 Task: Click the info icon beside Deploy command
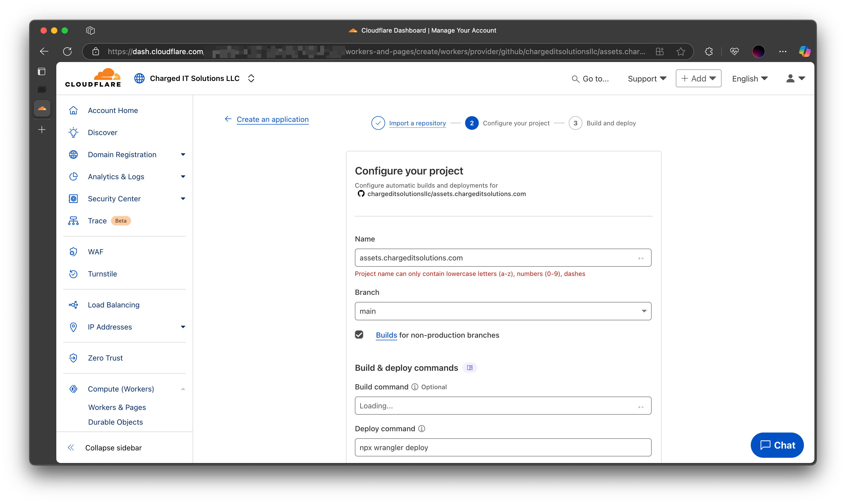pos(421,429)
